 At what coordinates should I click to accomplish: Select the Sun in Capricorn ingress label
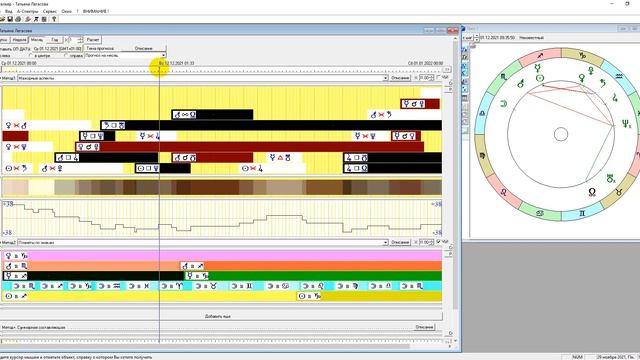tap(309, 296)
